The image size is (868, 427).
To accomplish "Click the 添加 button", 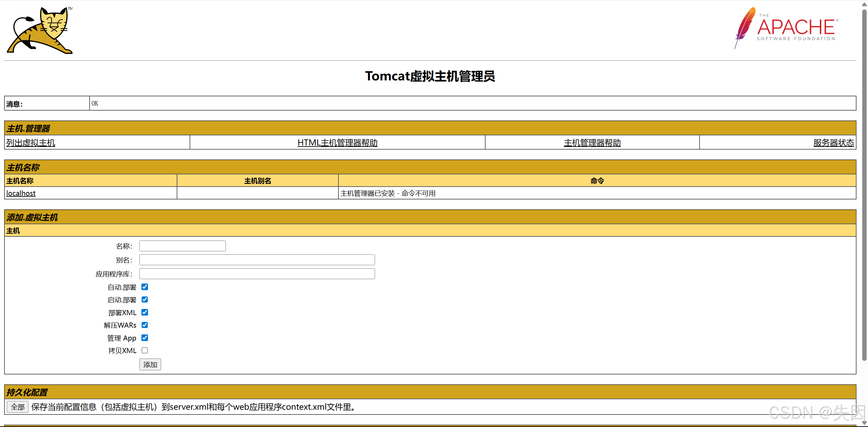I will (150, 365).
